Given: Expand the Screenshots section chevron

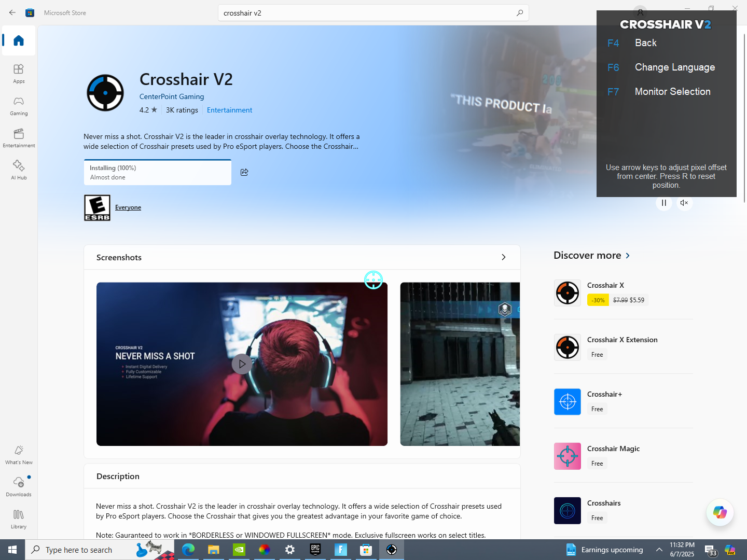Looking at the screenshot, I should pos(503,257).
